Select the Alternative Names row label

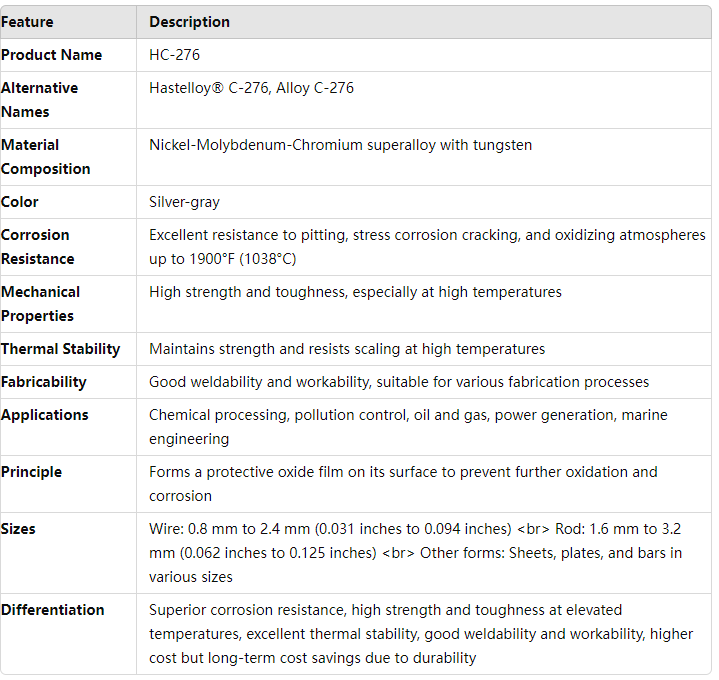point(39,100)
